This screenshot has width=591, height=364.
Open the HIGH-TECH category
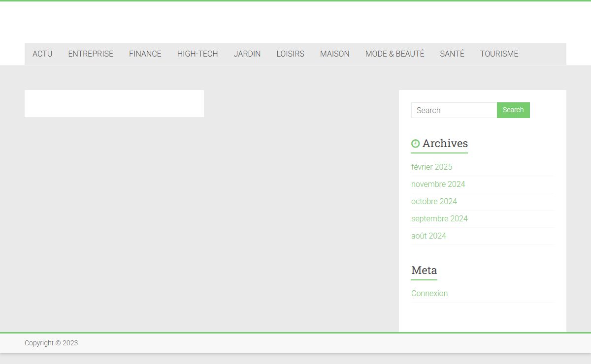point(197,54)
